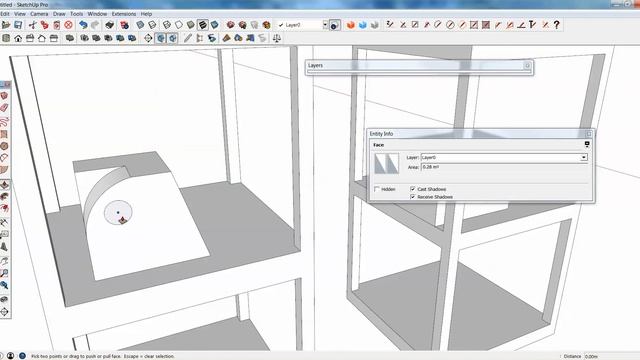640x360 pixels.
Task: Click the greyed Redo arrow
Action: click(x=95, y=25)
